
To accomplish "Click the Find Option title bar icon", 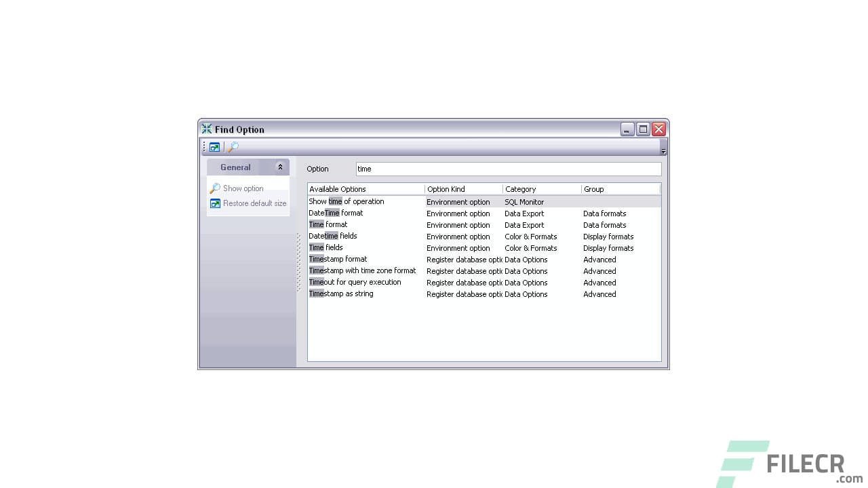I will pyautogui.click(x=206, y=129).
